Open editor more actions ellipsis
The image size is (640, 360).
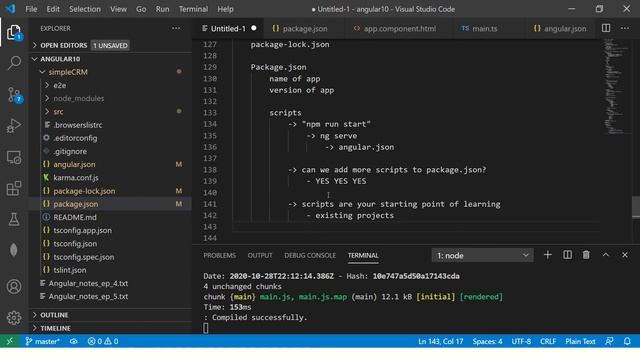(625, 28)
